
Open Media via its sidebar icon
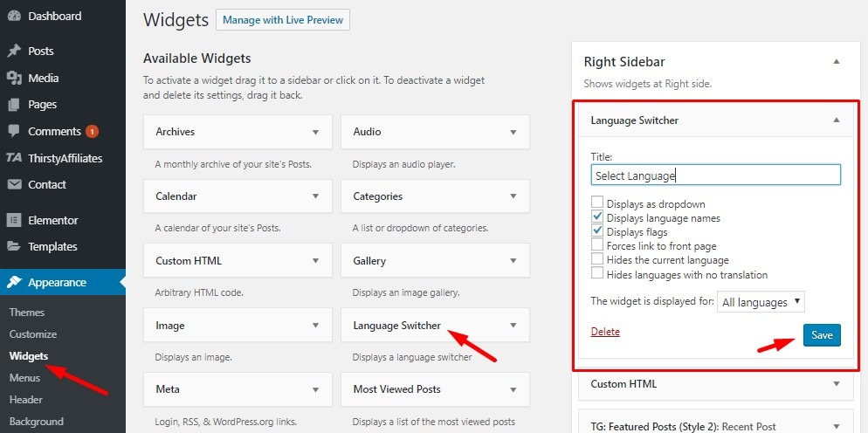[14, 78]
